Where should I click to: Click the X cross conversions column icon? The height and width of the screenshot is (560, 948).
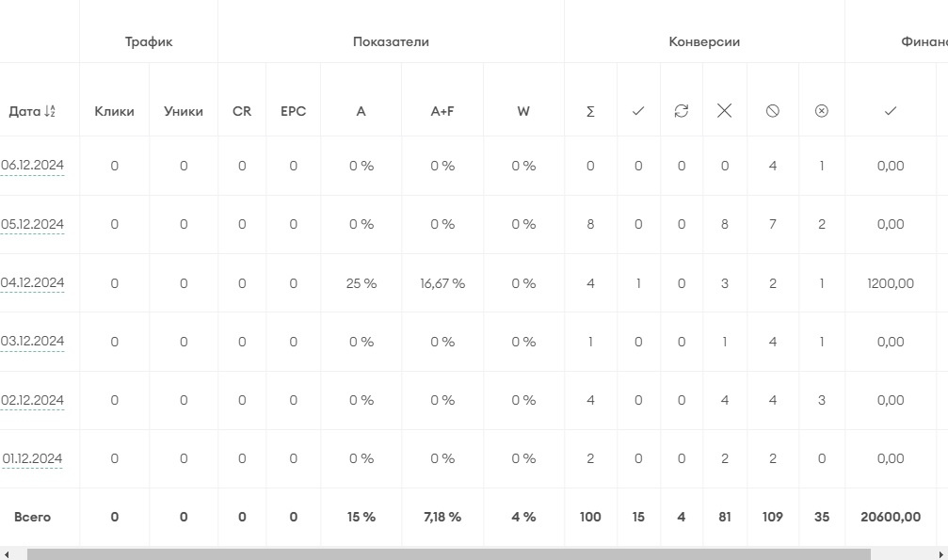[x=724, y=111]
